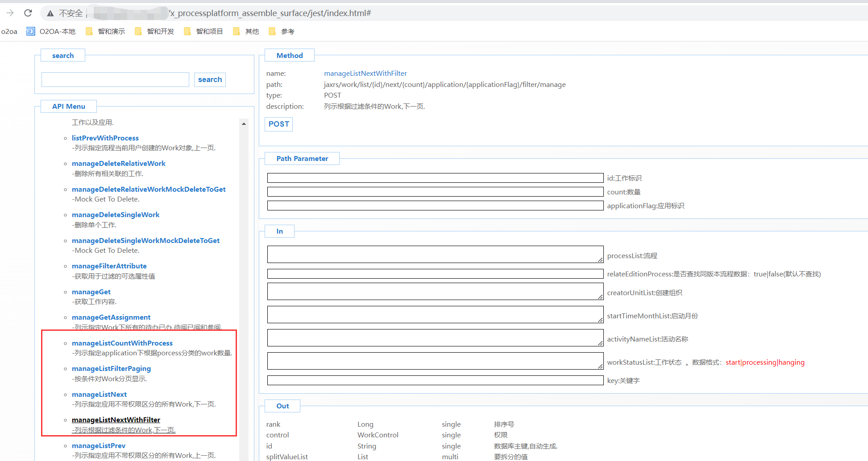Focus the API search text field
Viewport: 868px width, 461px height.
115,79
